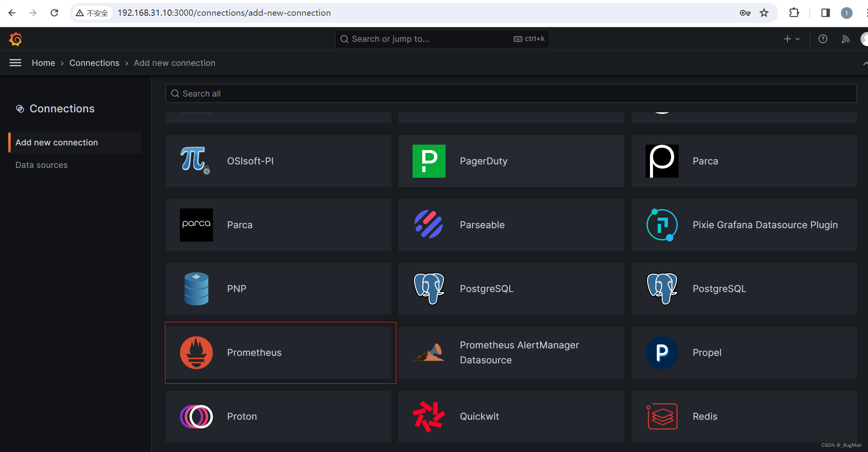Select the OSIsoft-PI pi logo
Screen dimensions: 868x452
195,160
